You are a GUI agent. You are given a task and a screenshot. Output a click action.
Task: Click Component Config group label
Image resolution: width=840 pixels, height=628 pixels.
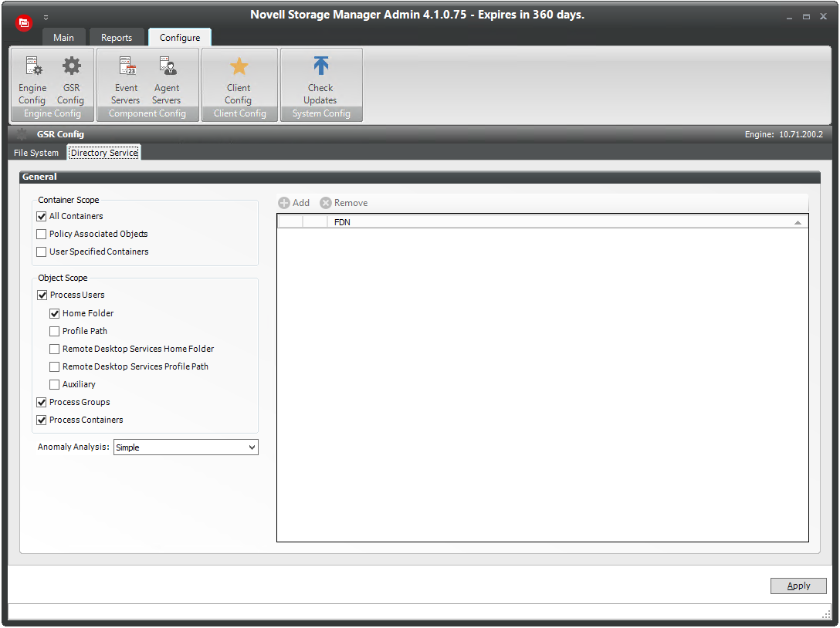pos(147,113)
